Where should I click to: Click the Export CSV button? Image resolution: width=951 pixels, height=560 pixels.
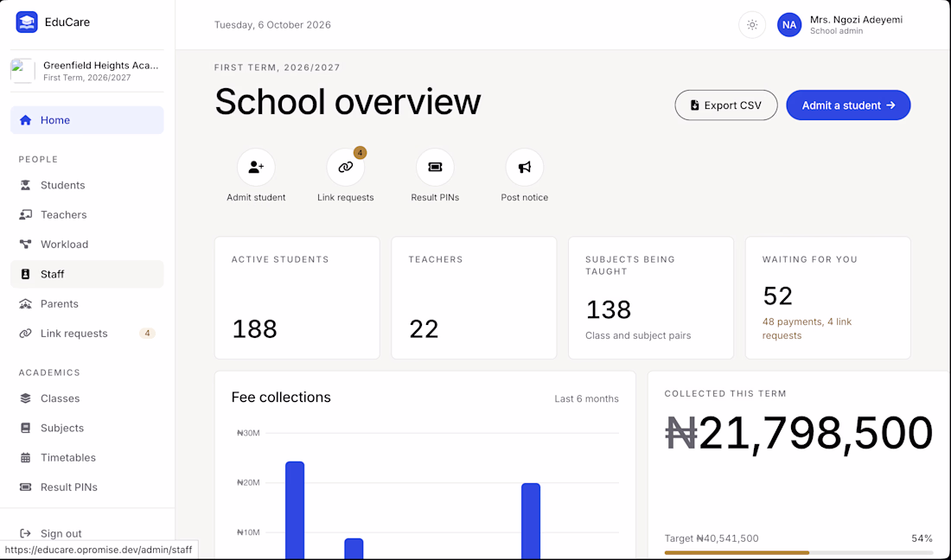pyautogui.click(x=726, y=105)
